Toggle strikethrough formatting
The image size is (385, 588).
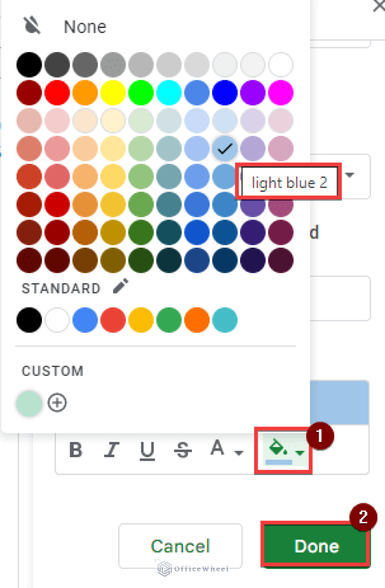(x=182, y=450)
